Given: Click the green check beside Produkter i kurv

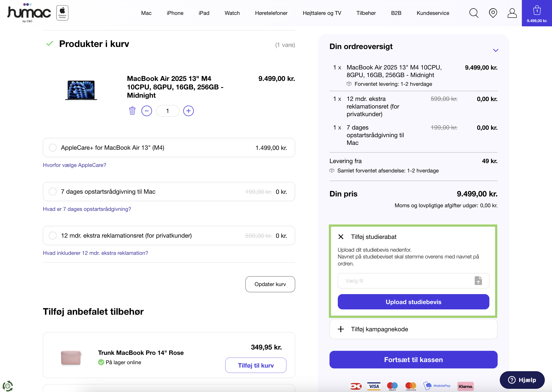Looking at the screenshot, I should (50, 44).
